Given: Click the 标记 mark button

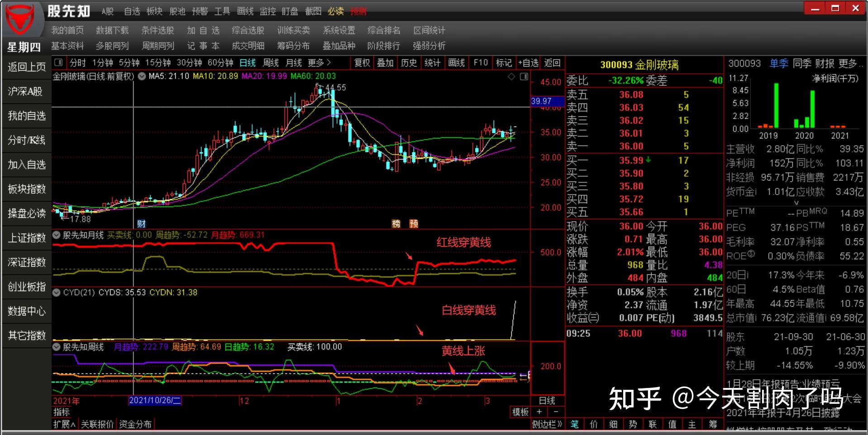Looking at the screenshot, I should (504, 62).
